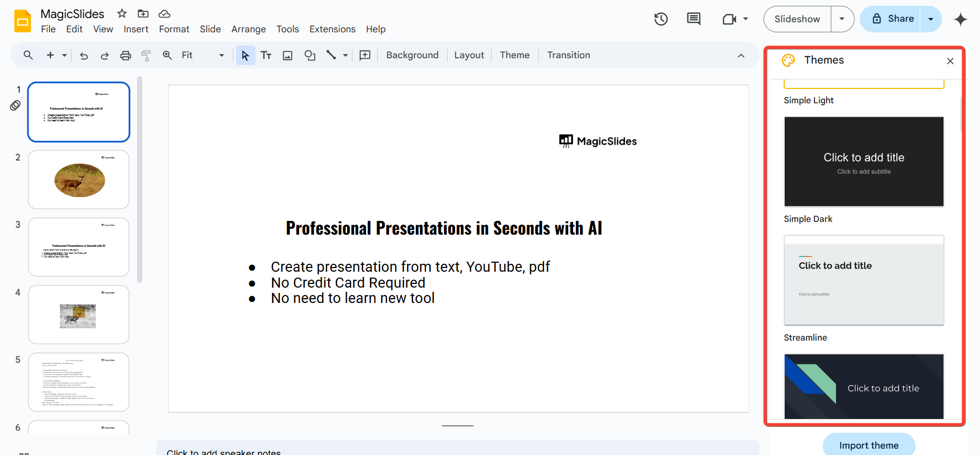Open the View menu
Image resolution: width=980 pixels, height=455 pixels.
pos(103,29)
